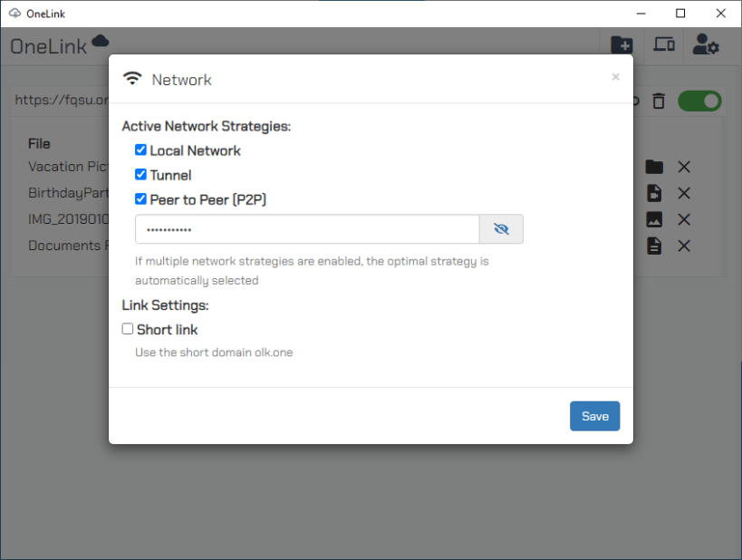Click the video file icon in BirthdayParty row
Image resolution: width=742 pixels, height=560 pixels.
[654, 193]
